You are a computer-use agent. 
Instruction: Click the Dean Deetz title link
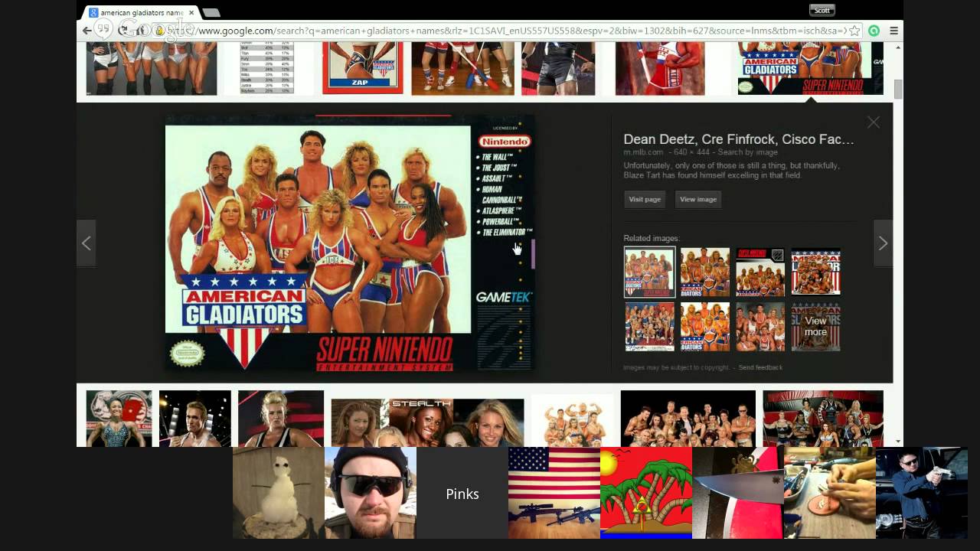click(x=739, y=139)
